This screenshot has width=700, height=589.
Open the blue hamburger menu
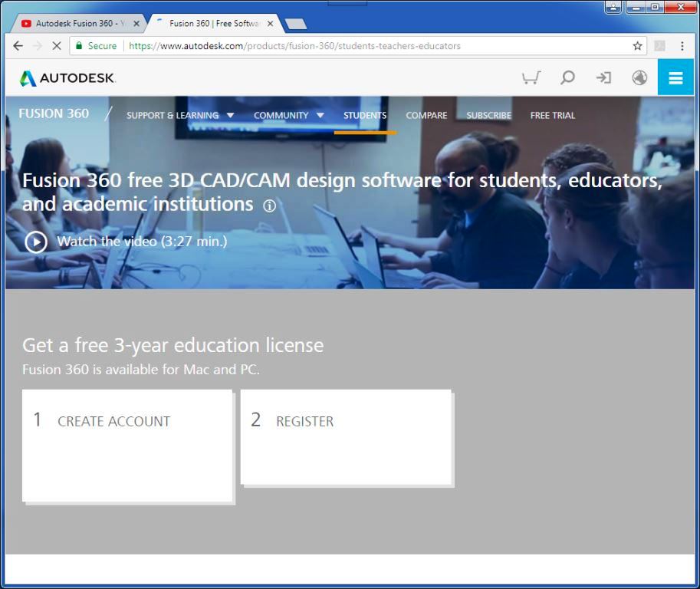tap(675, 77)
